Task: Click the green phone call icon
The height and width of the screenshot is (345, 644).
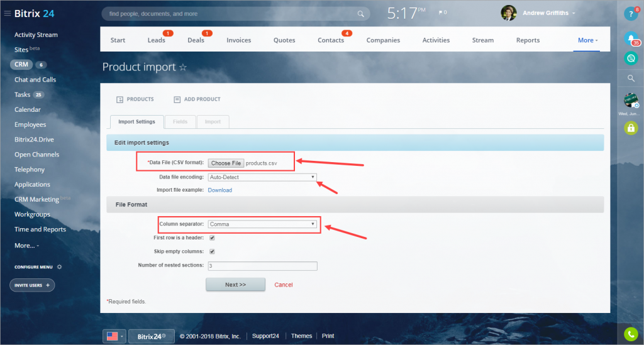Action: point(631,334)
